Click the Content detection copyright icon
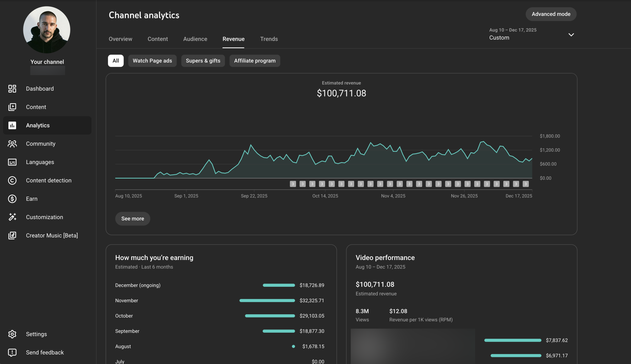 click(12, 181)
